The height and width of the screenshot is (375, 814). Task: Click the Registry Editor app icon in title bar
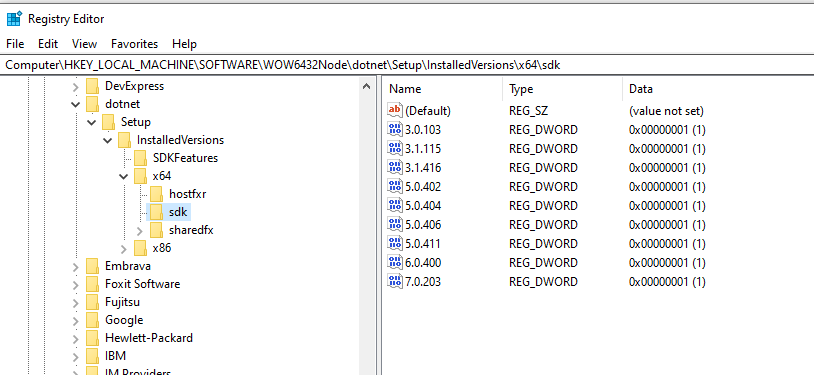click(x=14, y=19)
